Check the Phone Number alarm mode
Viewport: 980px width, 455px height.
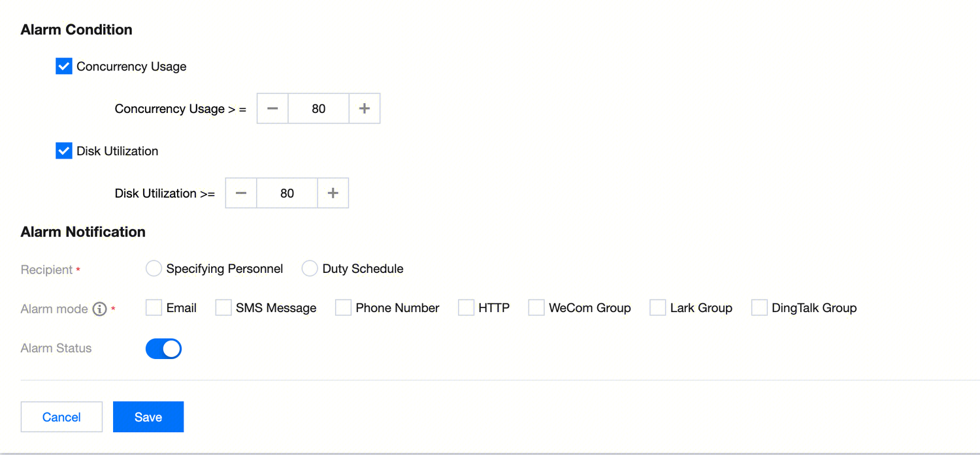pyautogui.click(x=343, y=308)
